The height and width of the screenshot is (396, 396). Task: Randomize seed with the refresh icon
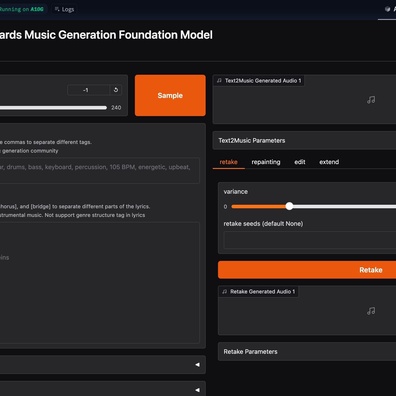point(116,90)
